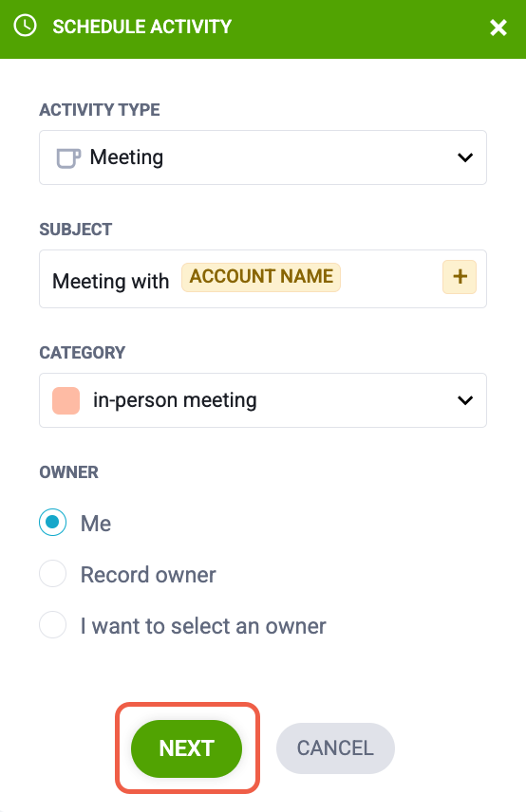The height and width of the screenshot is (812, 526).
Task: Select the Me owner radio button
Action: pos(52,522)
